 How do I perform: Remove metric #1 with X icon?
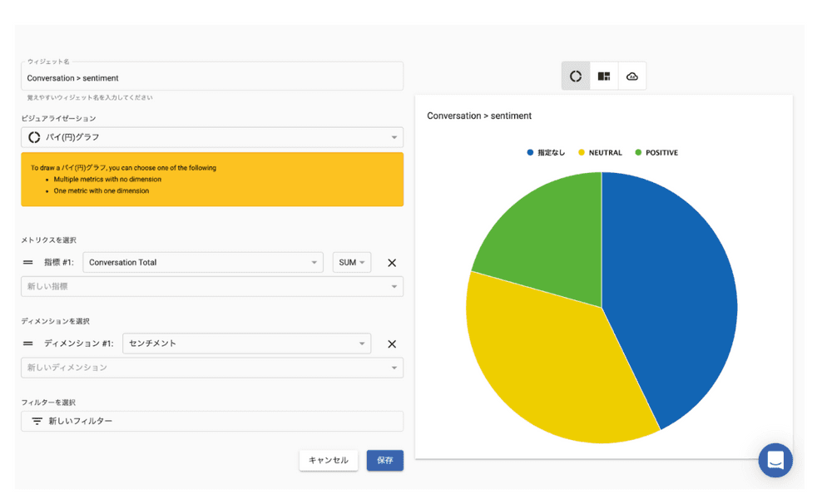coord(392,263)
